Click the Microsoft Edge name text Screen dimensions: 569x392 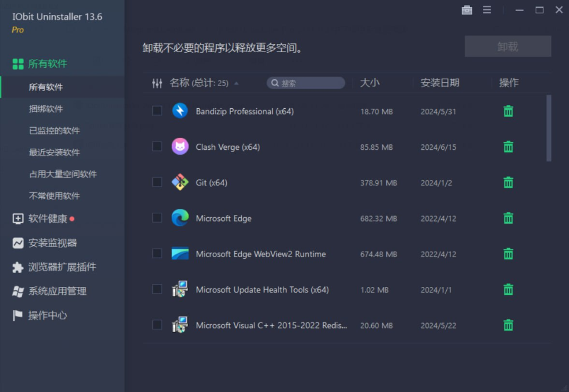(x=223, y=218)
